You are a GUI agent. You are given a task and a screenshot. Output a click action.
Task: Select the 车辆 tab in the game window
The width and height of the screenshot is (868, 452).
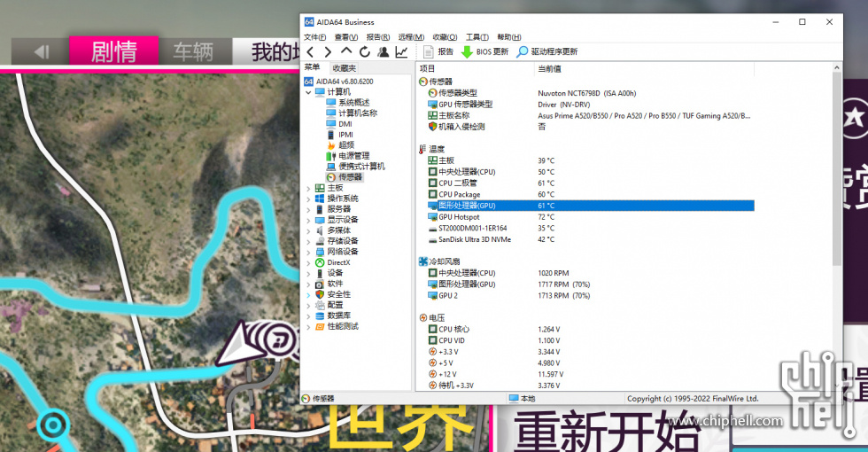coord(193,52)
